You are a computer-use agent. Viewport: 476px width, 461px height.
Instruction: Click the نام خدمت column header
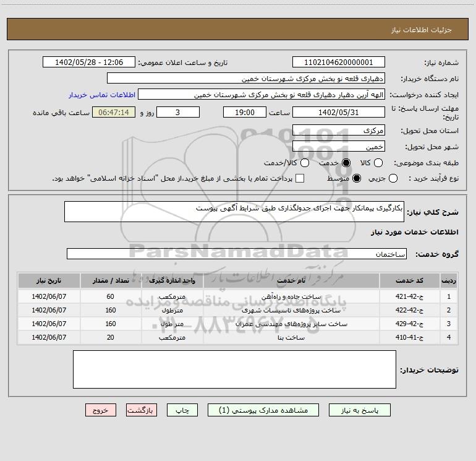[291, 280]
